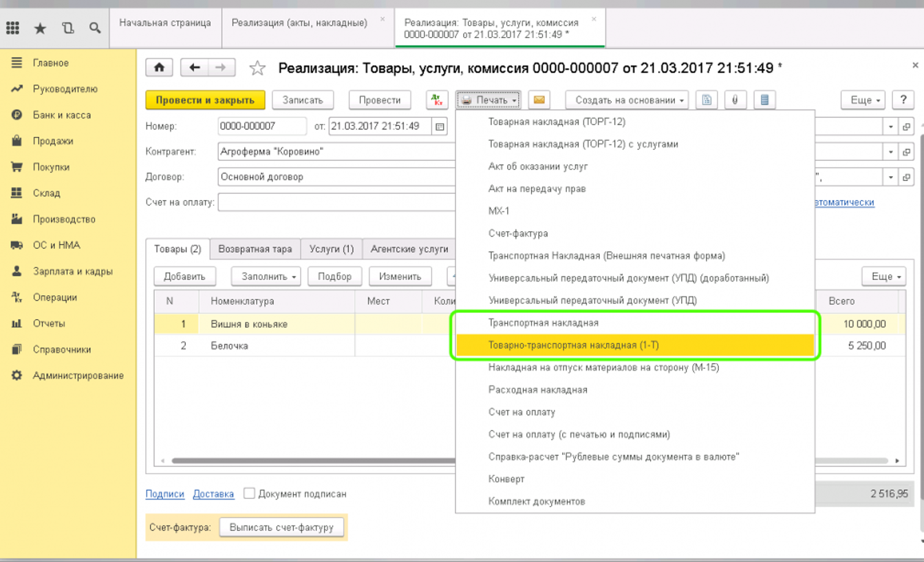
Task: Open the Заполнить dropdown button
Action: click(265, 277)
